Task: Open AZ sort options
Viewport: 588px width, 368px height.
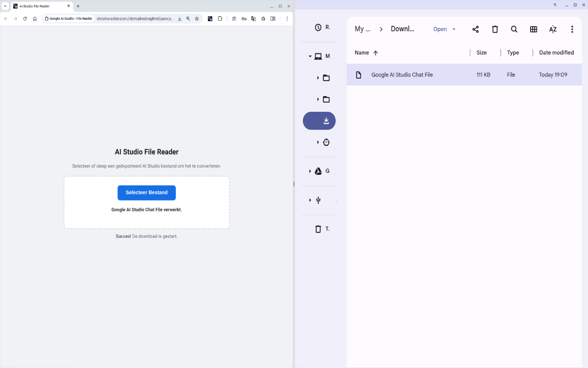Action: coord(553,29)
